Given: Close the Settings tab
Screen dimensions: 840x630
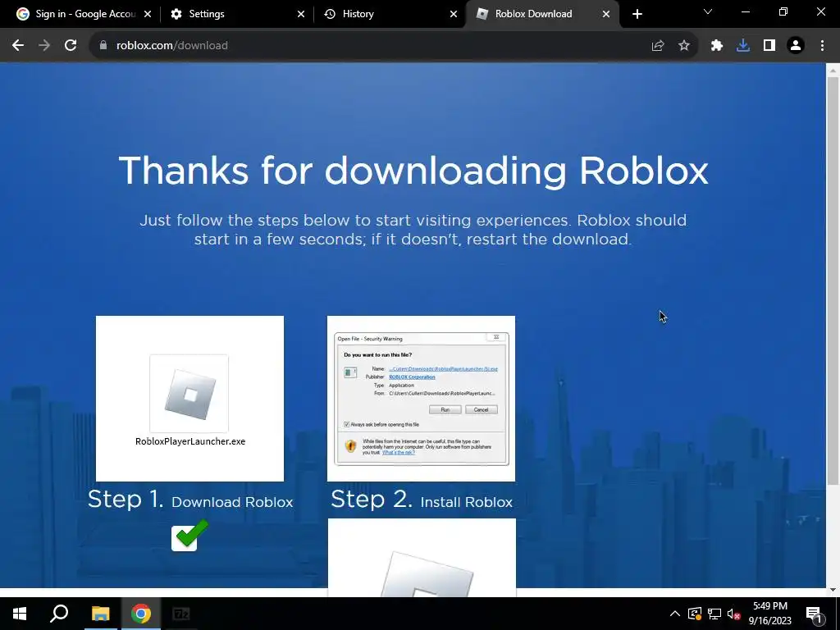Looking at the screenshot, I should point(301,14).
